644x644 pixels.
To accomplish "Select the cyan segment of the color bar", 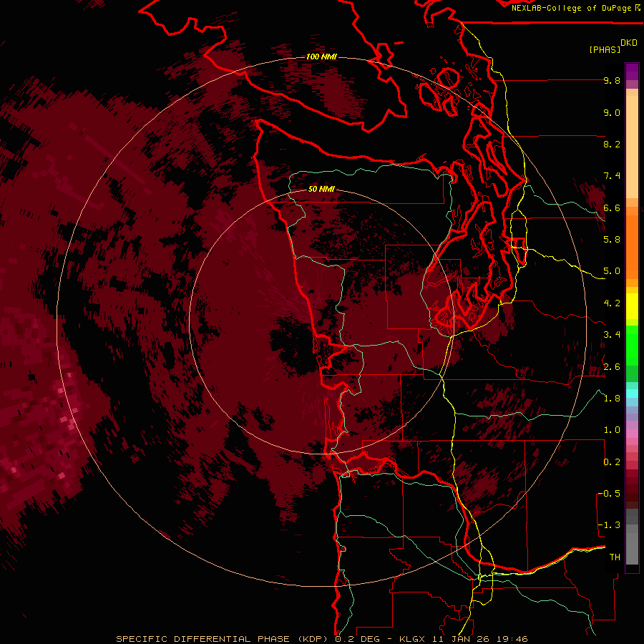I will pos(632,394).
